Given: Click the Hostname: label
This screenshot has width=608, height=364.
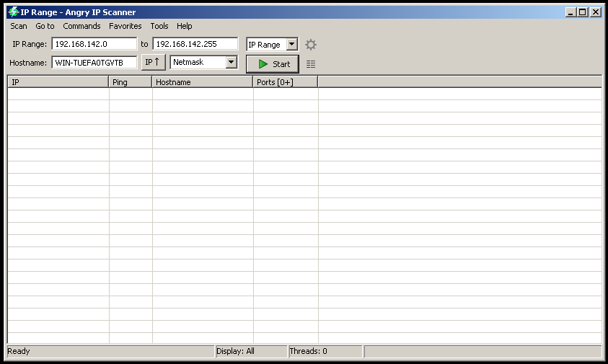Looking at the screenshot, I should coord(28,63).
